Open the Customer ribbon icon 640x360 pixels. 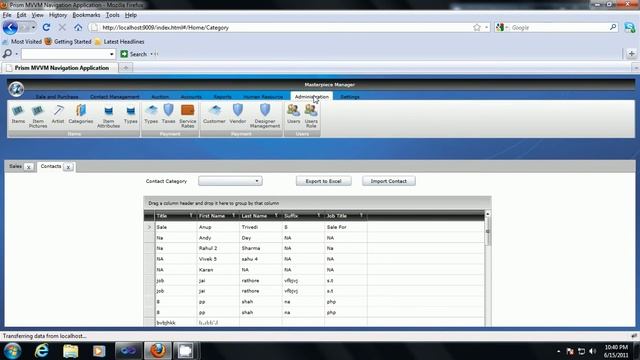(x=214, y=114)
